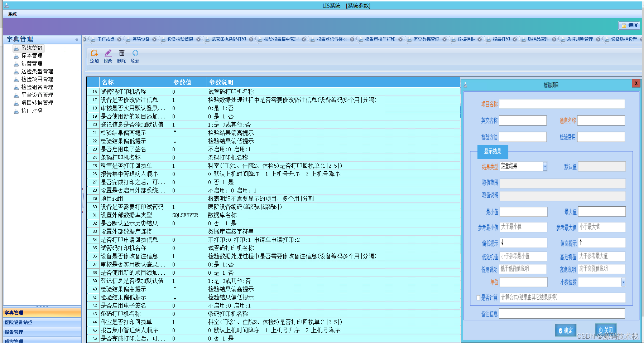Close the 数据存根 tab
The width and height of the screenshot is (644, 343).
pyautogui.click(x=480, y=39)
